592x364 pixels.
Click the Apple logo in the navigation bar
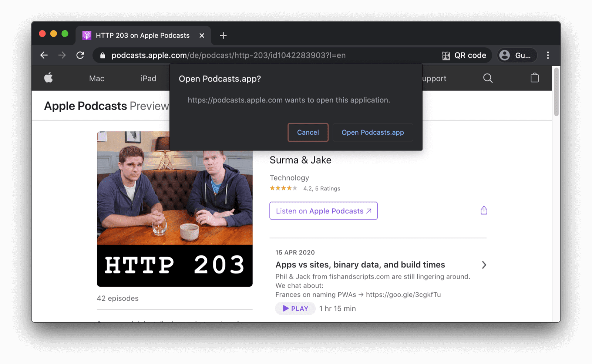(x=48, y=78)
